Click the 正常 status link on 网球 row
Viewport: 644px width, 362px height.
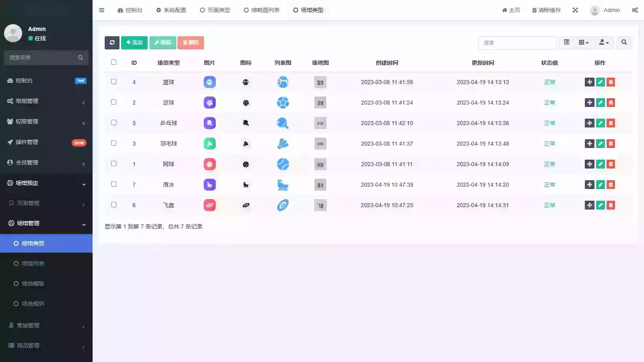tap(549, 164)
